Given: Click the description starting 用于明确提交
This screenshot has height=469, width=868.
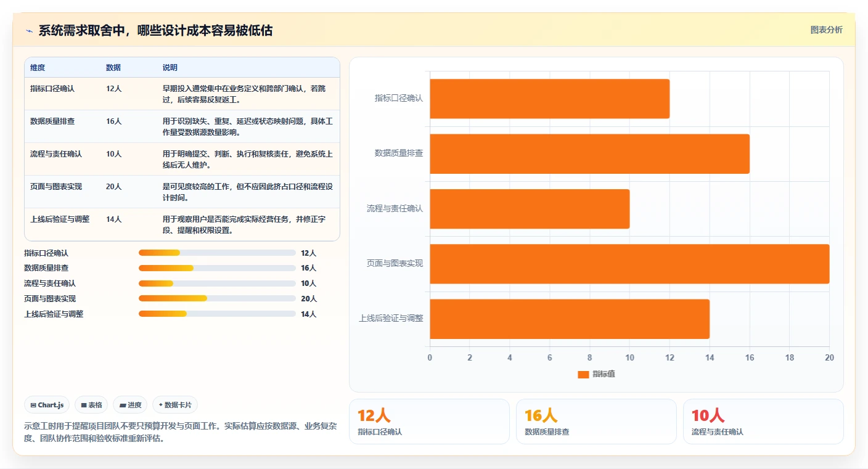Looking at the screenshot, I should click(248, 159).
